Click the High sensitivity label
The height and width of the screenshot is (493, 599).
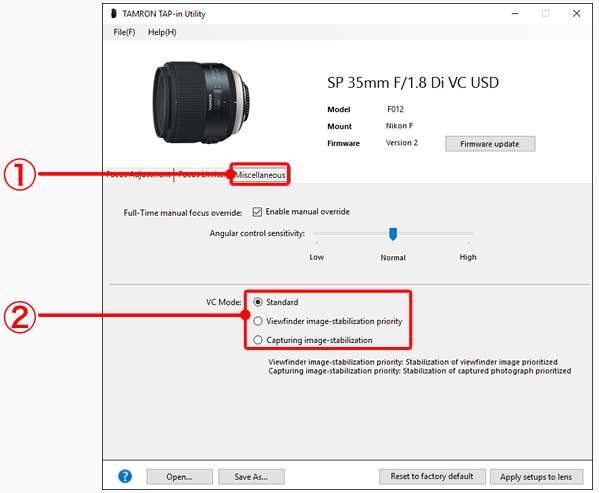pyautogui.click(x=468, y=257)
